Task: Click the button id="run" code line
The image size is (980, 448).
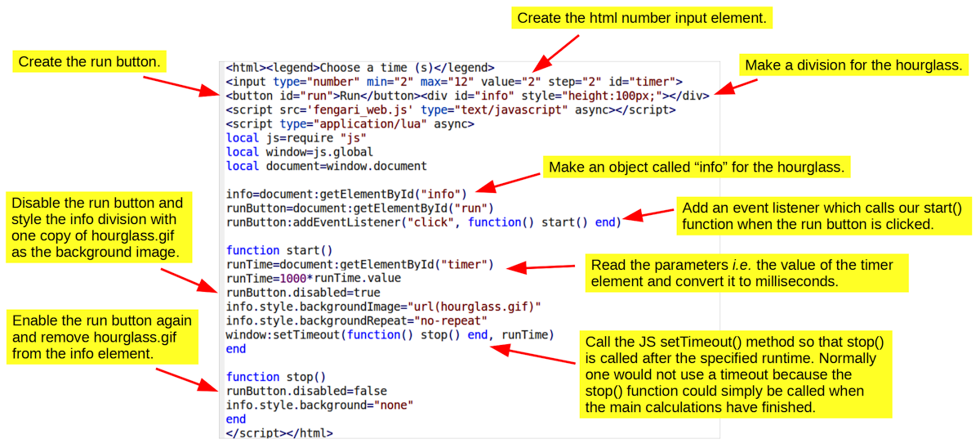Action: (x=467, y=95)
